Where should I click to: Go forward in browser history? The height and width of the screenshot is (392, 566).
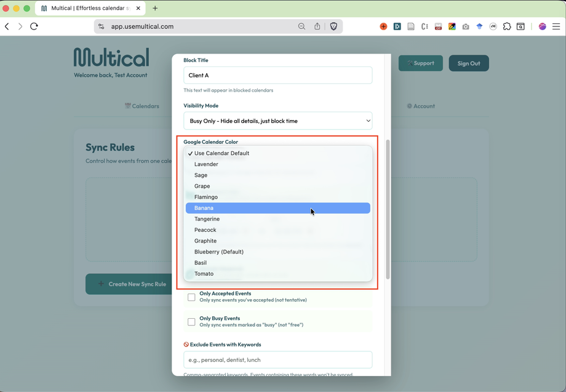point(20,26)
